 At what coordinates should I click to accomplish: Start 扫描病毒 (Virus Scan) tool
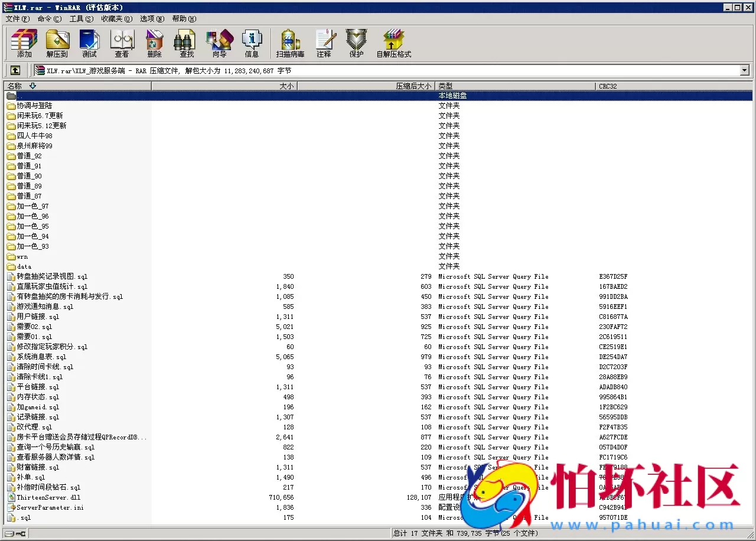pos(290,43)
